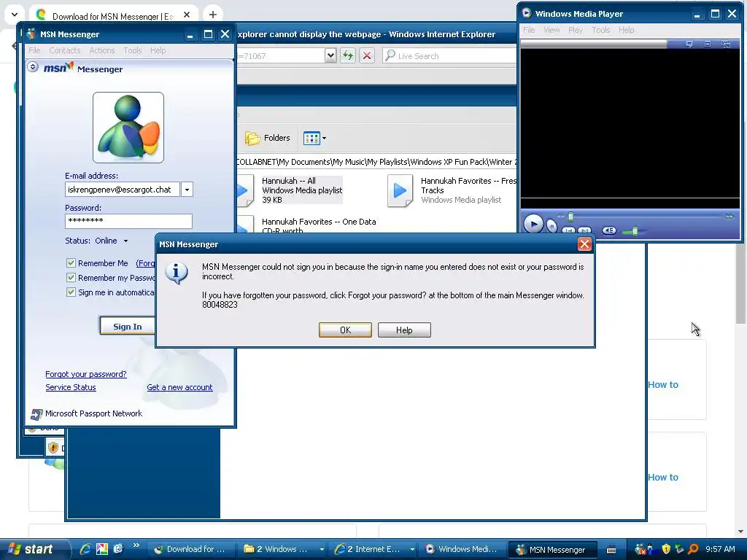This screenshot has height=560, width=747.
Task: Click the E-mail address field in Messenger
Action: 123,190
